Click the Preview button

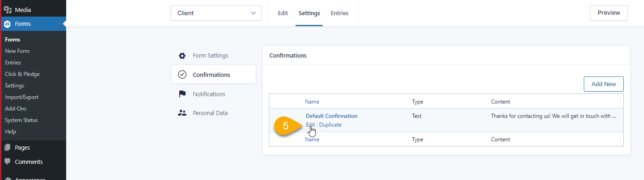609,13
